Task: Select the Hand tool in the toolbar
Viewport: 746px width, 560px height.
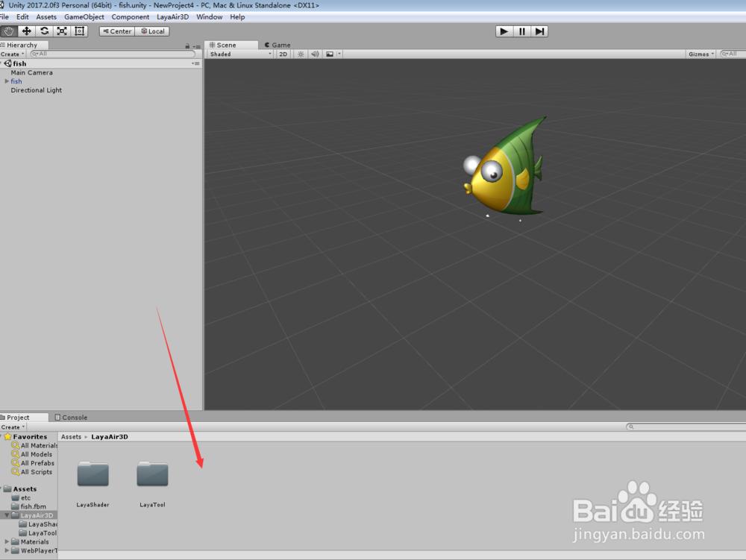Action: (x=7, y=31)
